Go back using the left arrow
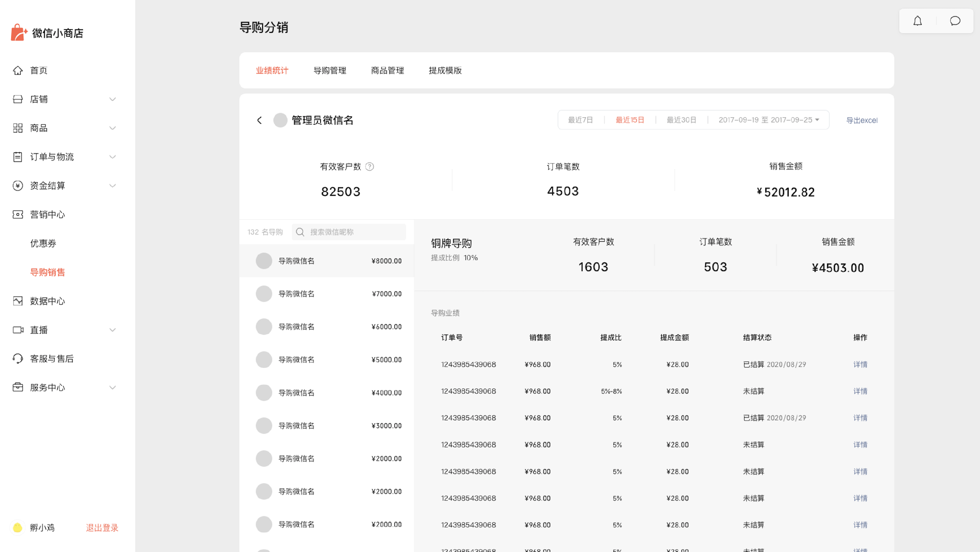This screenshot has height=552, width=980. 260,120
